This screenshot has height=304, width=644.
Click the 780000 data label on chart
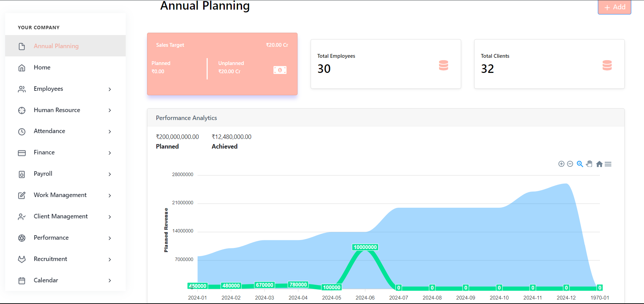point(298,285)
